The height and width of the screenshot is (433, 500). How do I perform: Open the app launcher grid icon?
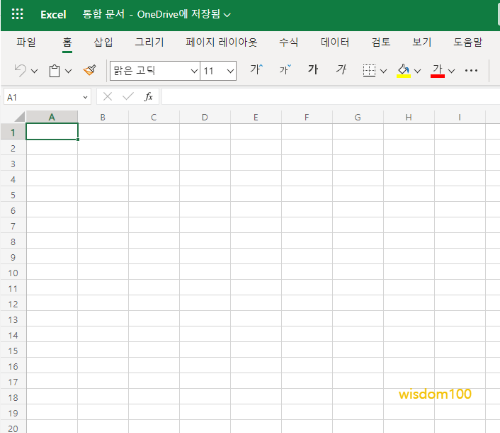point(17,14)
